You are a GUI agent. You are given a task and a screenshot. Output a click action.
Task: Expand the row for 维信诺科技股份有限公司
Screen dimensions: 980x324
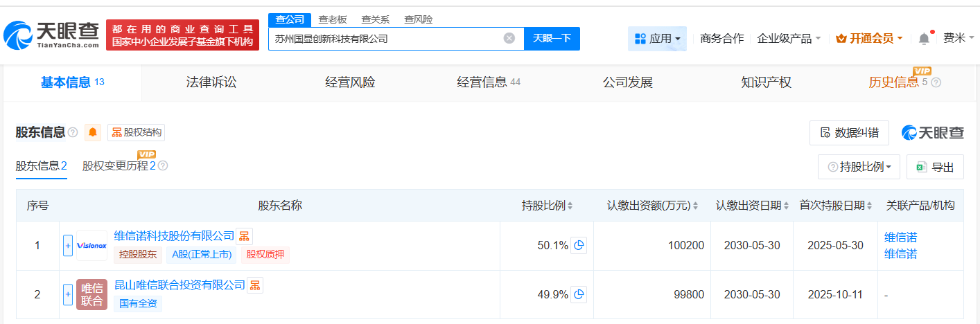tap(68, 245)
